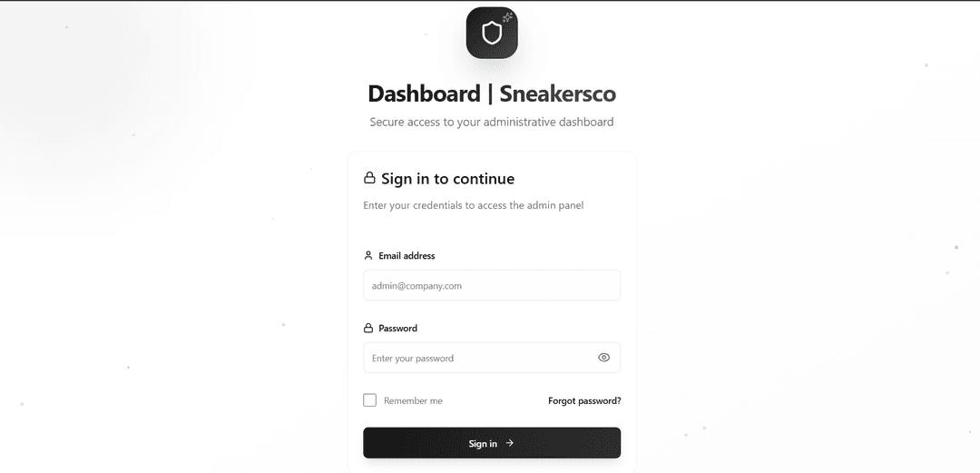Click the "Enter your credentials" description text
The image size is (980, 473).
pos(473,205)
